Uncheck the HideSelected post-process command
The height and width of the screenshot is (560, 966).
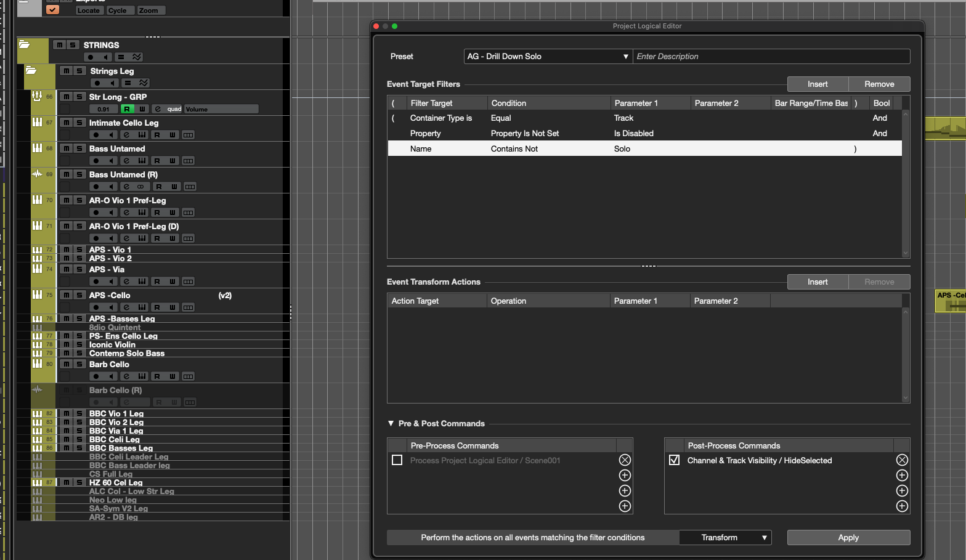[x=674, y=460]
